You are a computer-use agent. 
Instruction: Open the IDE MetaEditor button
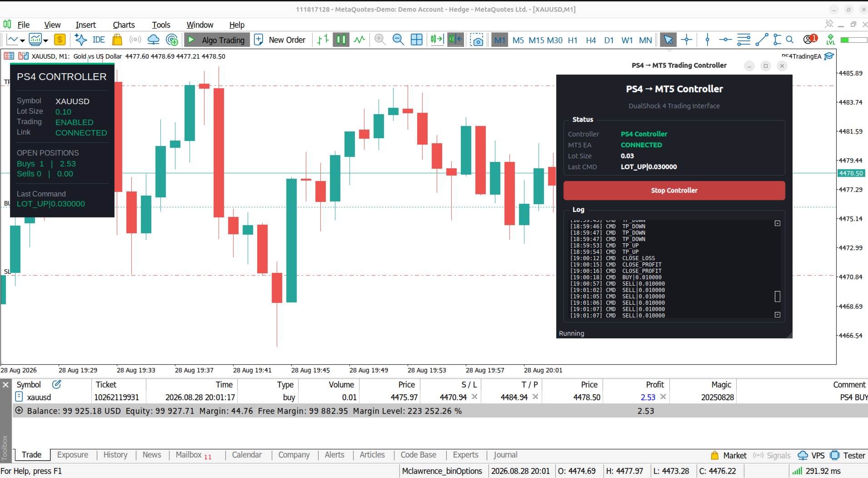(x=99, y=40)
